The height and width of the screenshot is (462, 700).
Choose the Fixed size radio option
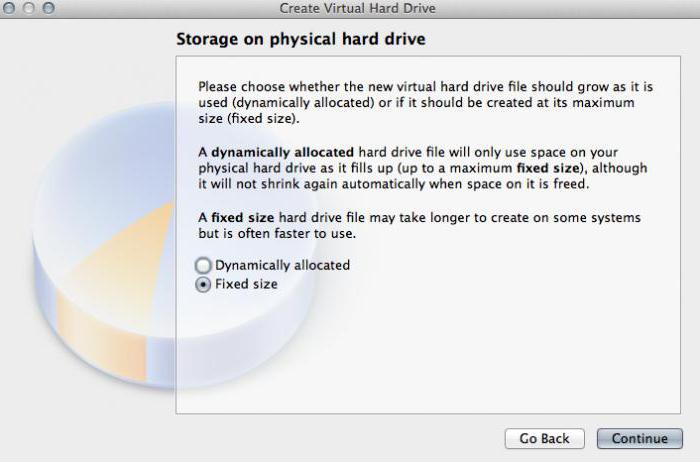[x=204, y=284]
